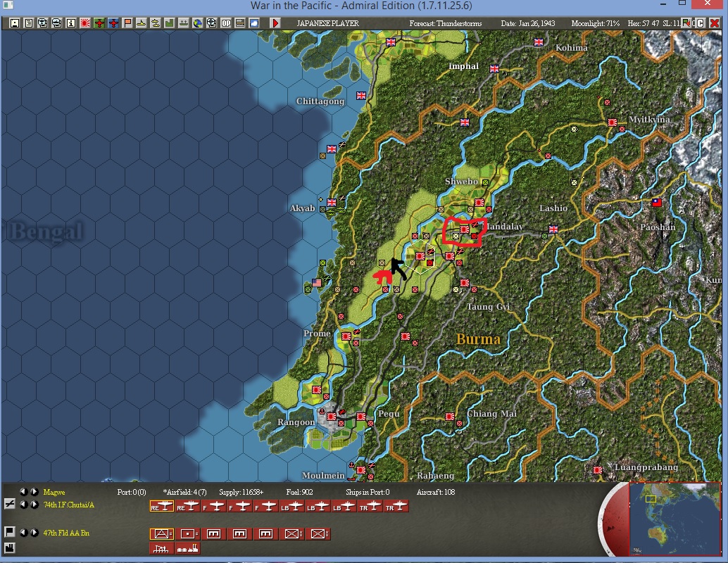Select the first LB bomber unit icon
This screenshot has width=728, height=563.
pos(291,507)
